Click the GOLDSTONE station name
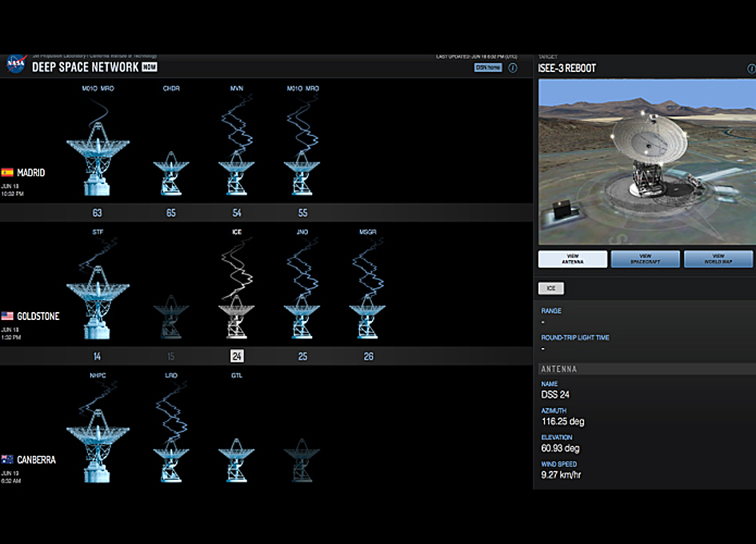Screen dimensions: 756x544 pyautogui.click(x=38, y=316)
